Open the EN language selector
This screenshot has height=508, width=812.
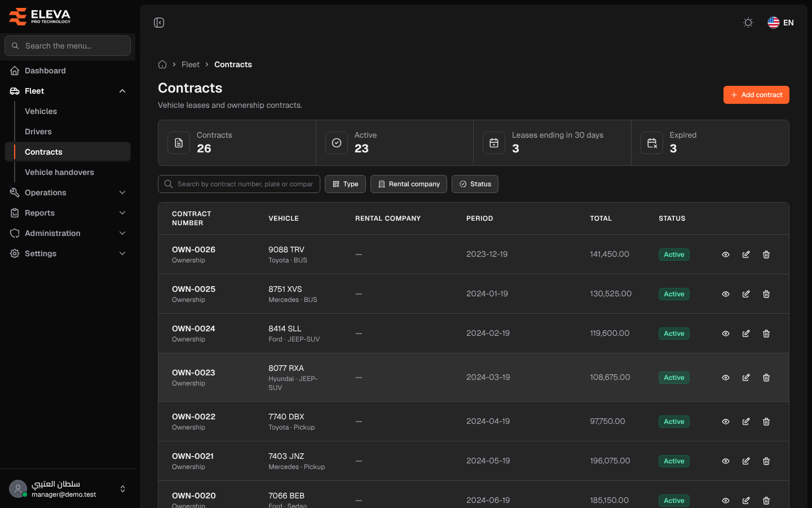tap(781, 23)
